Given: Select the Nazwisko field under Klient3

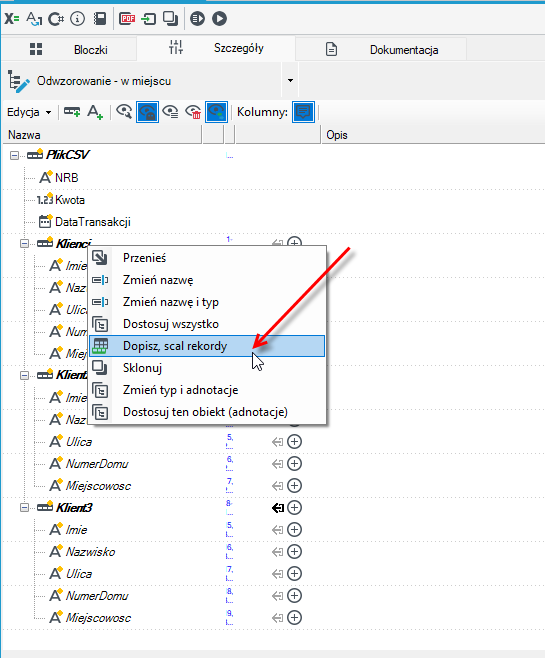Looking at the screenshot, I should [90, 552].
